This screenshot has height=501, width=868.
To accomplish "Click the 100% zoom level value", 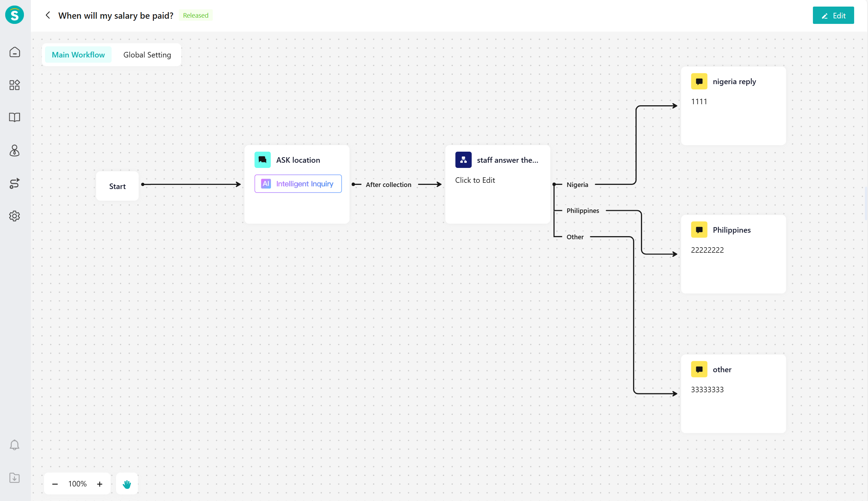I will 77,484.
